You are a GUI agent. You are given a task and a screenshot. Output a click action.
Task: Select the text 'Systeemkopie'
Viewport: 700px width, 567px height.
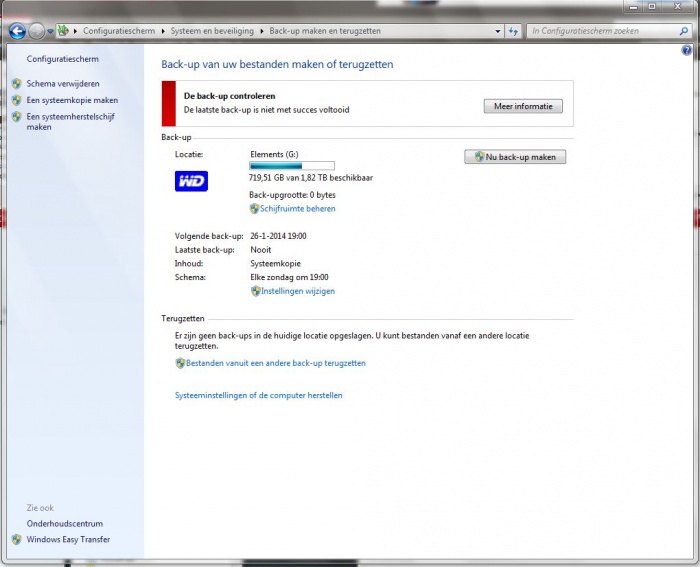tap(275, 263)
